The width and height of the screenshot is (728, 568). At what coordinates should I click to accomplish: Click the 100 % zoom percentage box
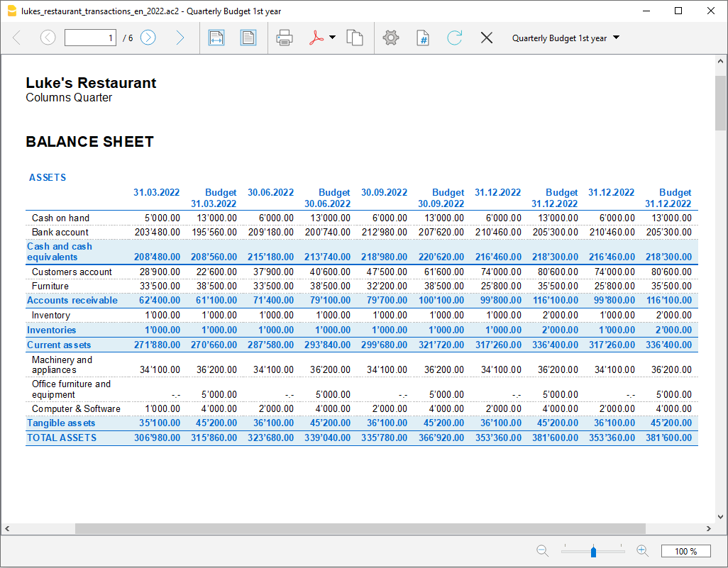(x=685, y=551)
